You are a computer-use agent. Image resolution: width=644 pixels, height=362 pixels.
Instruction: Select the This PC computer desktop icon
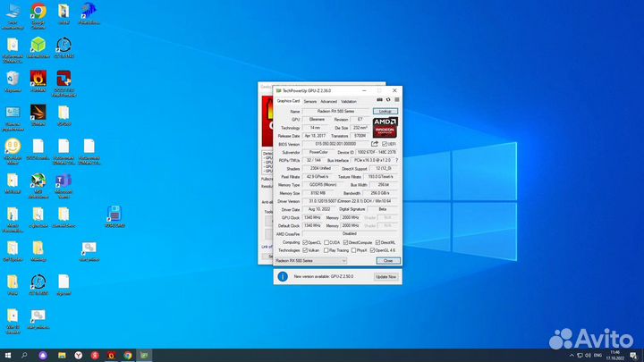13,16
